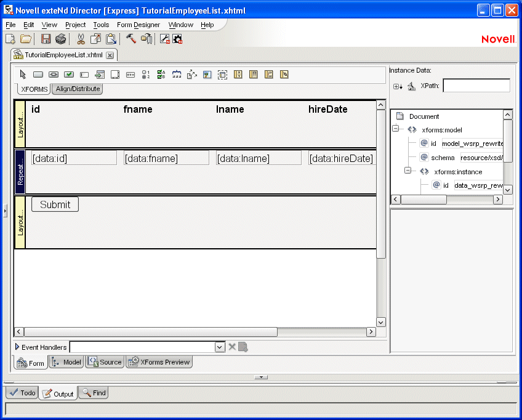
Task: Pick the green checkbox control tool
Action: coord(69,75)
